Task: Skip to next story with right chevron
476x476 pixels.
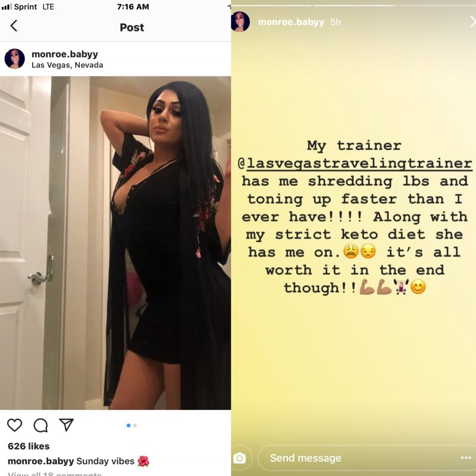Action: click(x=472, y=22)
